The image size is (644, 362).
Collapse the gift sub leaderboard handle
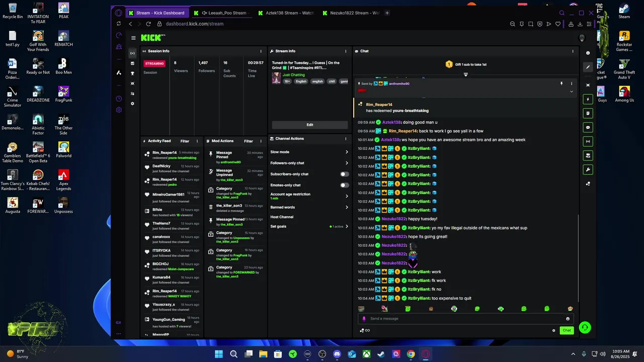click(x=465, y=74)
